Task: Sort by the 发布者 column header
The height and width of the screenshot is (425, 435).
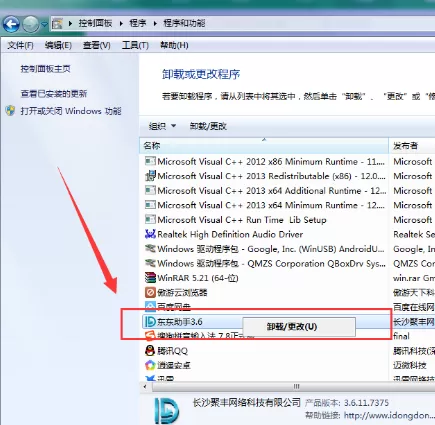Action: [412, 146]
